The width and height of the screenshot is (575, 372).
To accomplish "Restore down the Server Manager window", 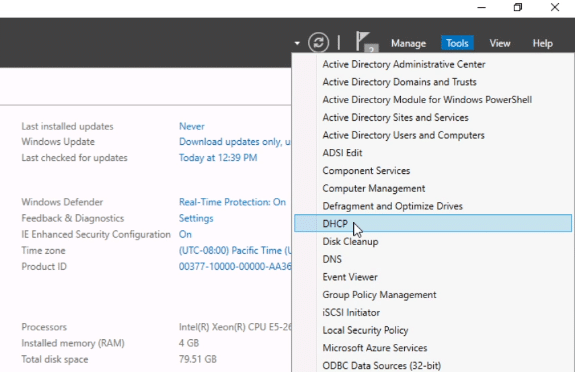I will click(x=518, y=7).
